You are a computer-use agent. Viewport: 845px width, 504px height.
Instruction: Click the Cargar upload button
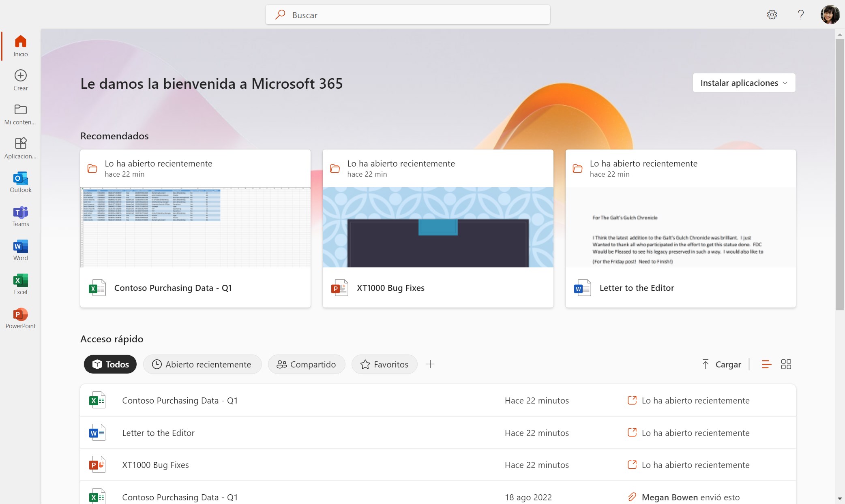pos(721,364)
